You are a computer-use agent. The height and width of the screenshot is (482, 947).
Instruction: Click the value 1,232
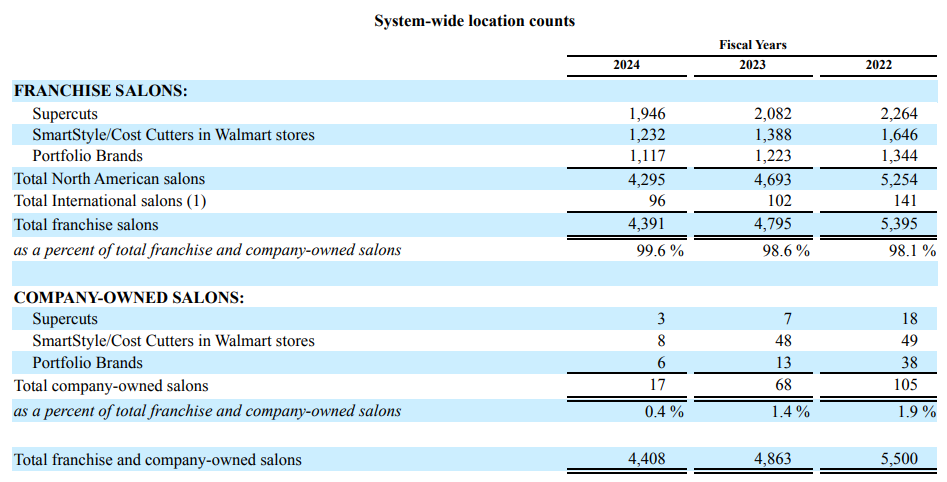tap(647, 135)
